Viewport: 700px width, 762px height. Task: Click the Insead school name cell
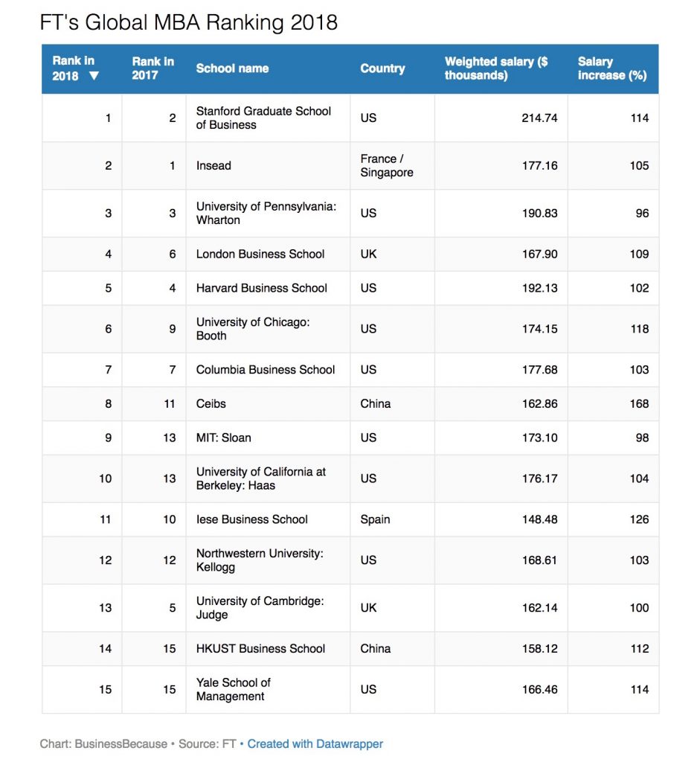coord(213,166)
